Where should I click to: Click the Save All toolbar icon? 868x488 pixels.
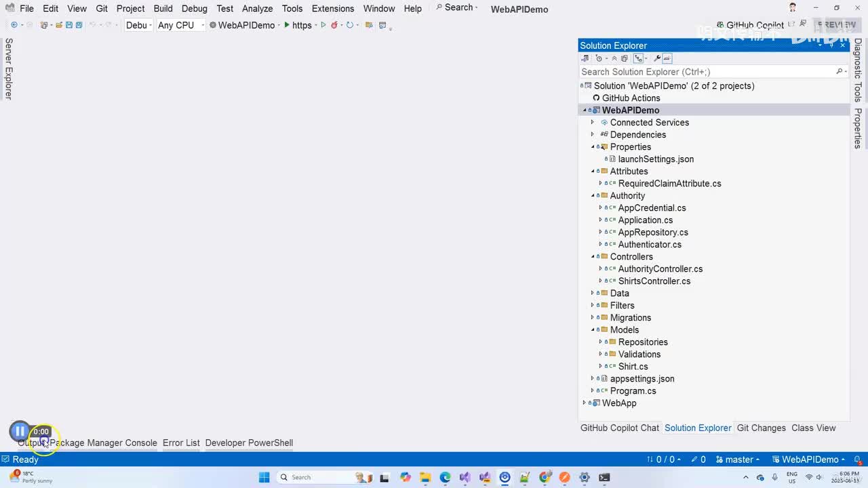[79, 25]
